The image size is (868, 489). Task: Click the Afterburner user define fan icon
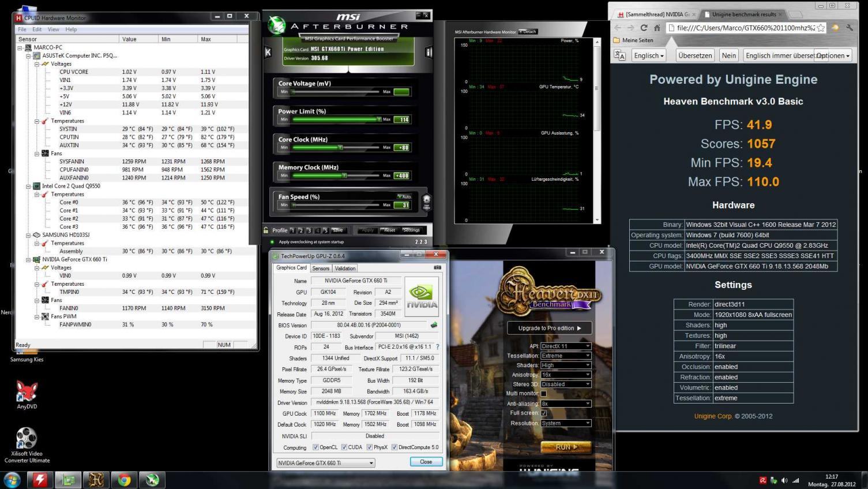pos(426,201)
